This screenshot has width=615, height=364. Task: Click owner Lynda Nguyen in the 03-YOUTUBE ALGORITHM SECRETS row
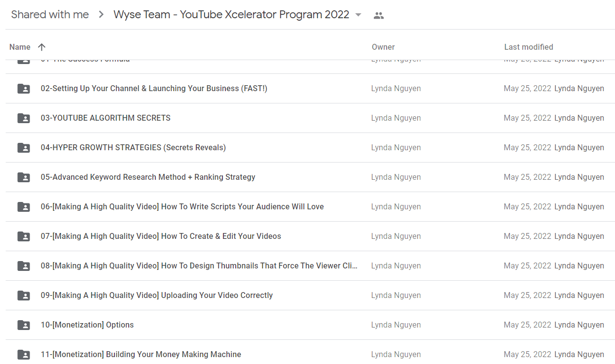click(396, 118)
